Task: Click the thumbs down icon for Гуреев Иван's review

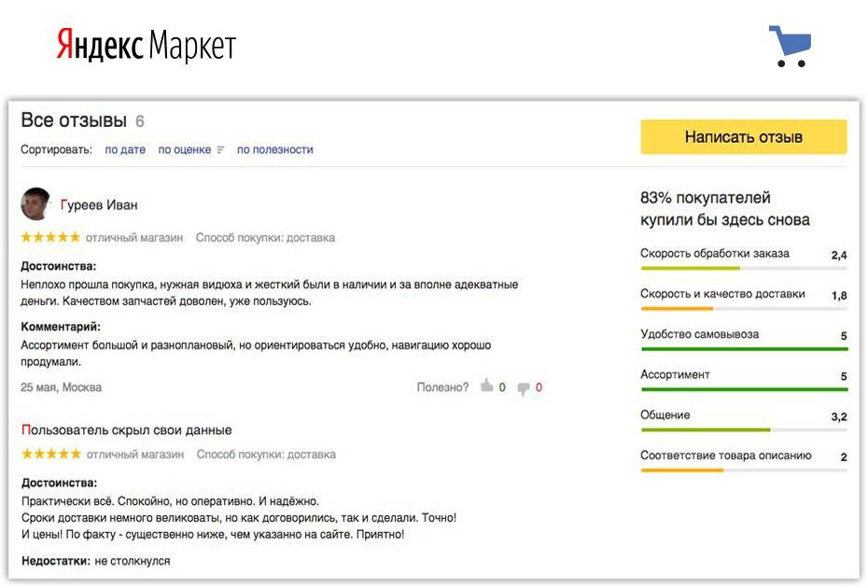Action: point(523,388)
